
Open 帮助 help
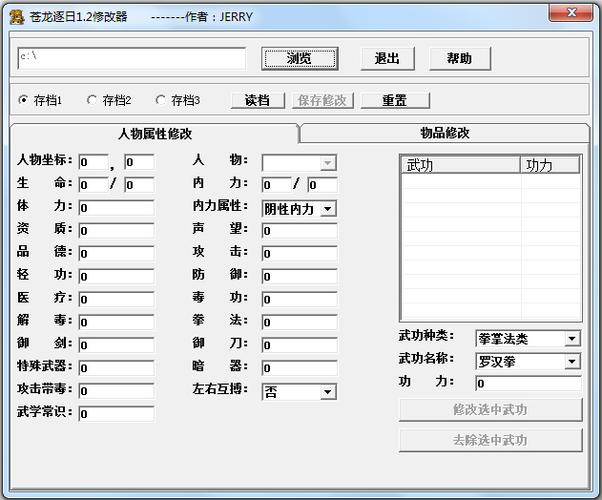click(460, 58)
